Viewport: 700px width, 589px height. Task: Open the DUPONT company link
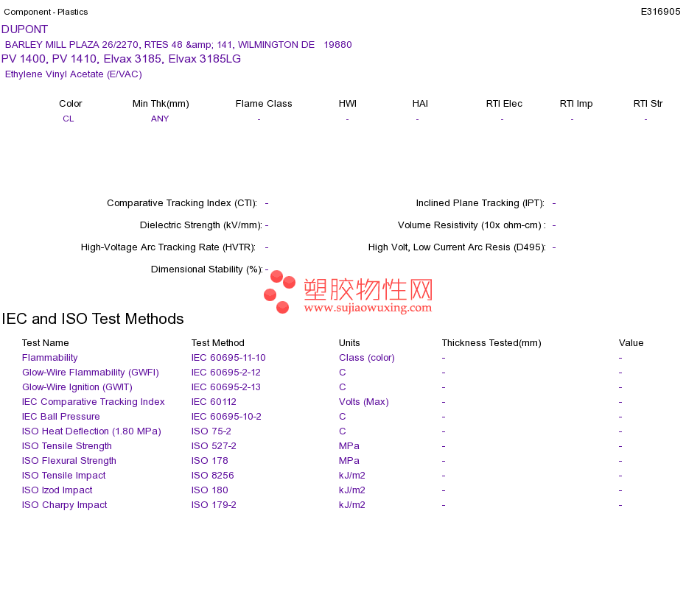24,29
